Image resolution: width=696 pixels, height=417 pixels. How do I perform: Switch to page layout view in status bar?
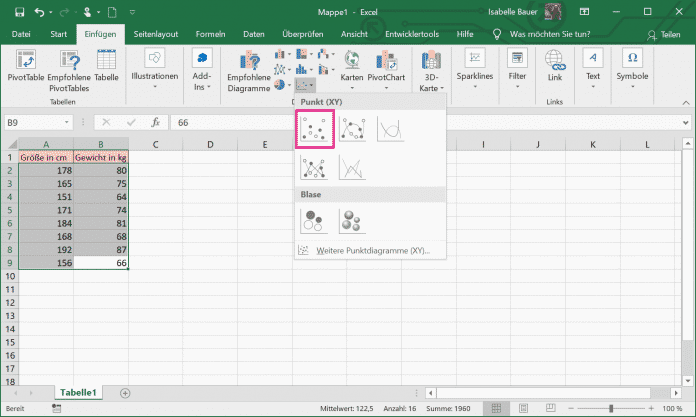[523, 408]
